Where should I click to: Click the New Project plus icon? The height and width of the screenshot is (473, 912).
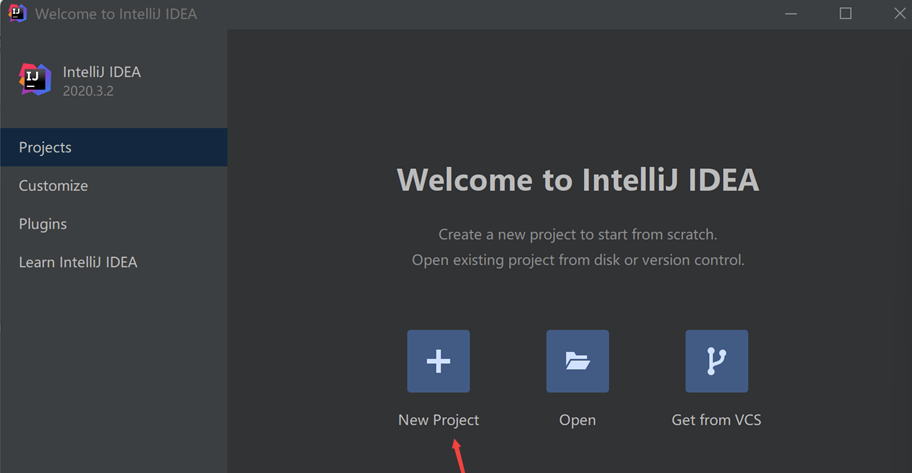439,361
